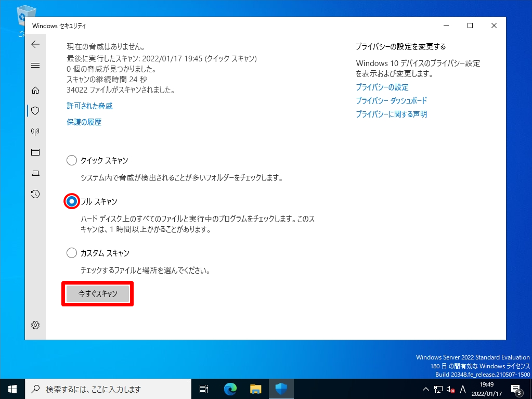This screenshot has height=399, width=532.
Task: Open App & browser control sidebar icon
Action: tap(35, 152)
